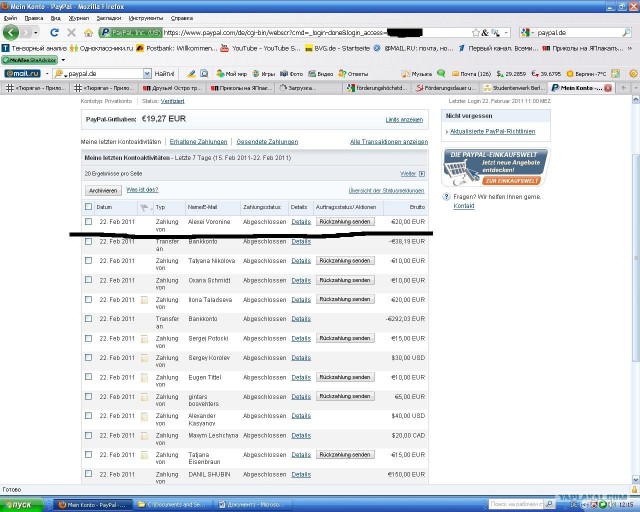Open the Берлин weather indicator

click(x=587, y=73)
